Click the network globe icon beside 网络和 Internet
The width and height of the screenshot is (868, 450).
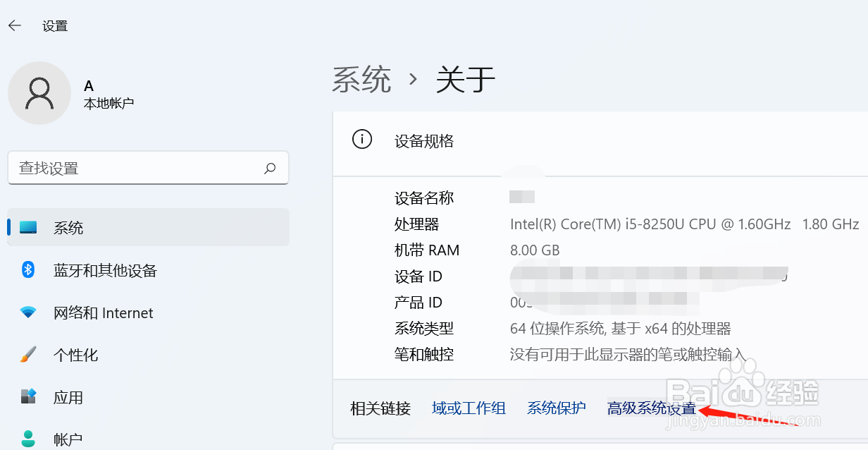click(28, 312)
